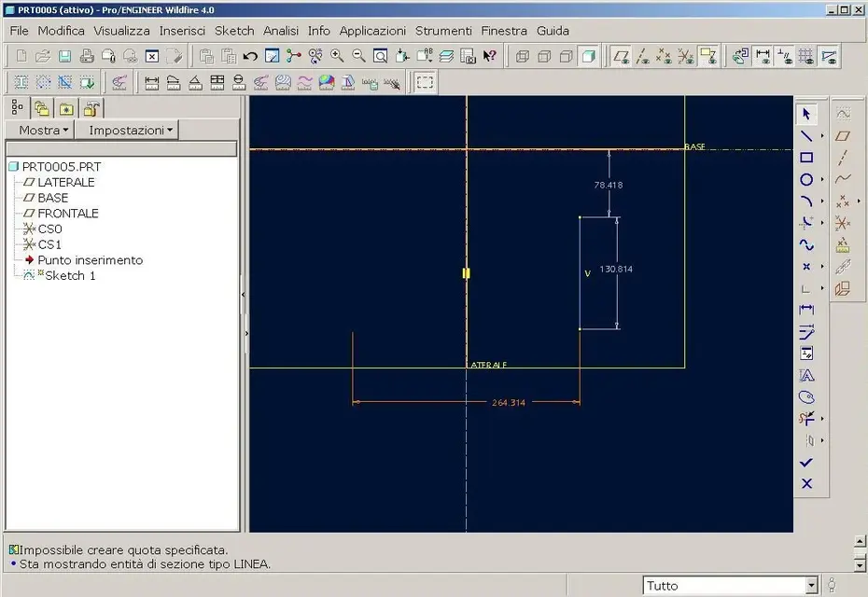Screen dimensions: 868x597
Task: Activate the spline curve tool
Action: [806, 245]
